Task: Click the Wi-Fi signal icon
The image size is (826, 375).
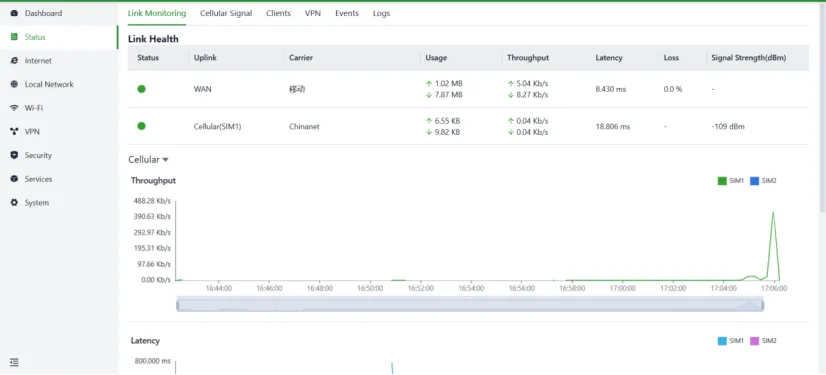Action: pos(14,108)
